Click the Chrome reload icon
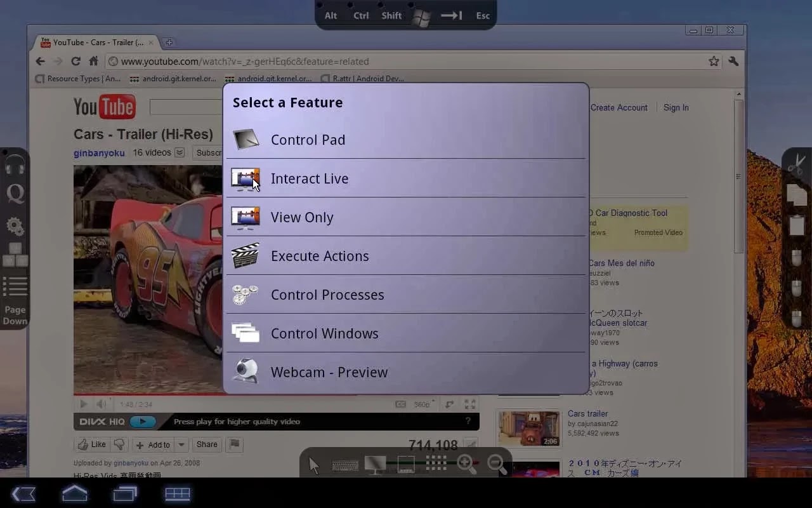Image resolution: width=812 pixels, height=508 pixels. point(75,62)
